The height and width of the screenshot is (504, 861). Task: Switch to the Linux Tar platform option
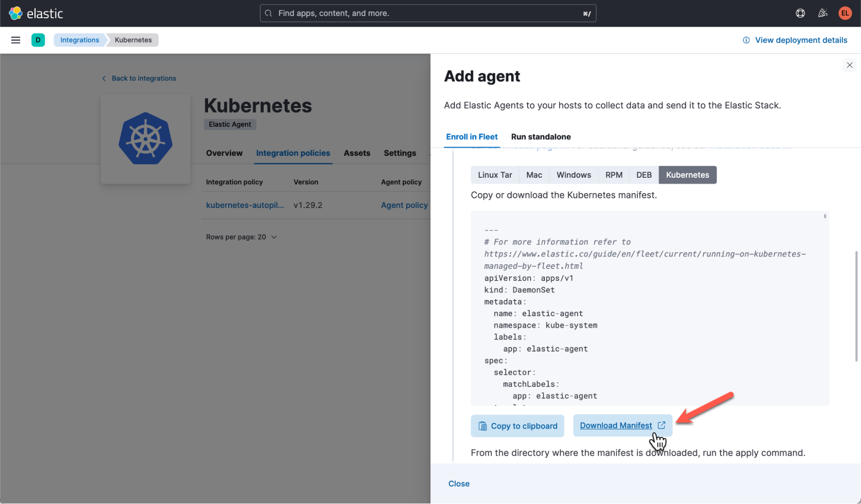click(x=494, y=175)
